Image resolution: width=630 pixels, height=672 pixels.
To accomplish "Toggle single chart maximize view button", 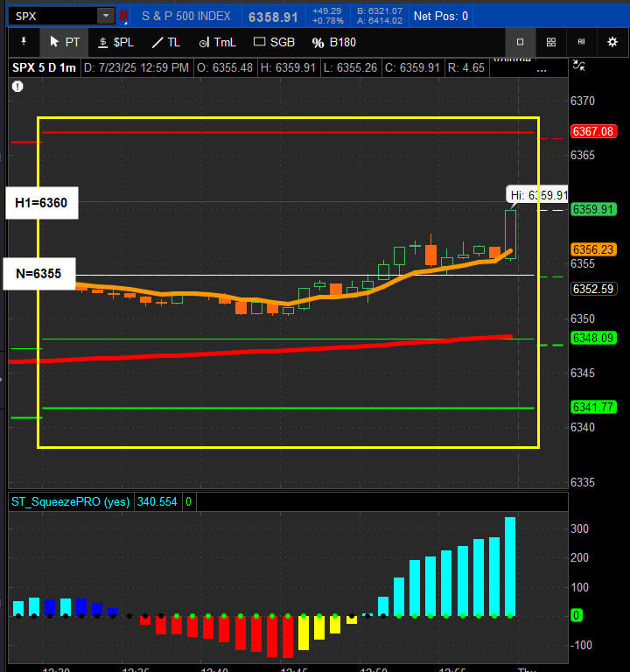I will (x=520, y=42).
